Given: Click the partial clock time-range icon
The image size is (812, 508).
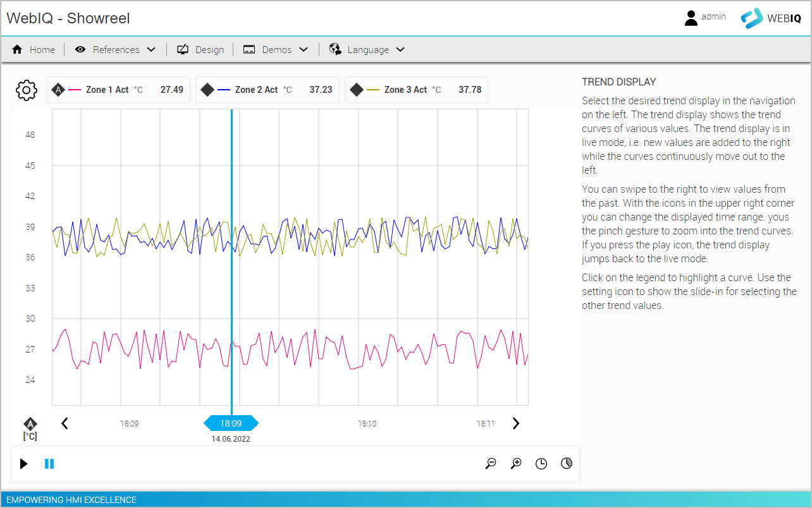Looking at the screenshot, I should click(567, 463).
